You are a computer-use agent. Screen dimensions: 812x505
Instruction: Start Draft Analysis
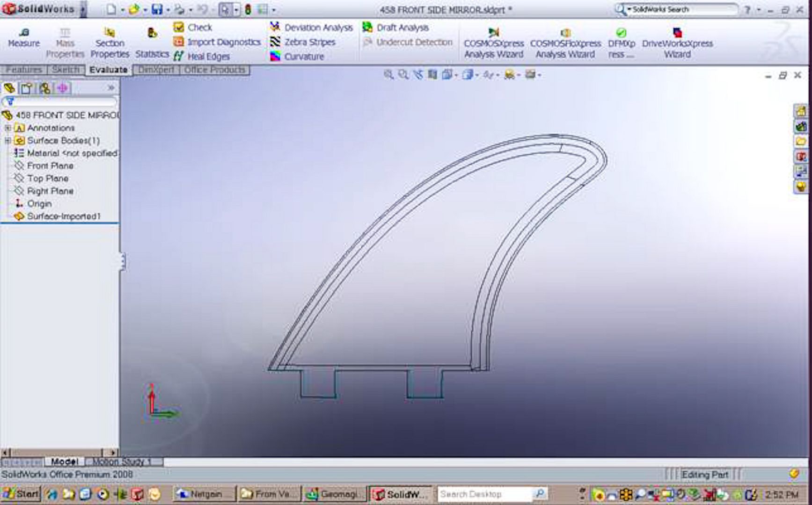[x=395, y=27]
